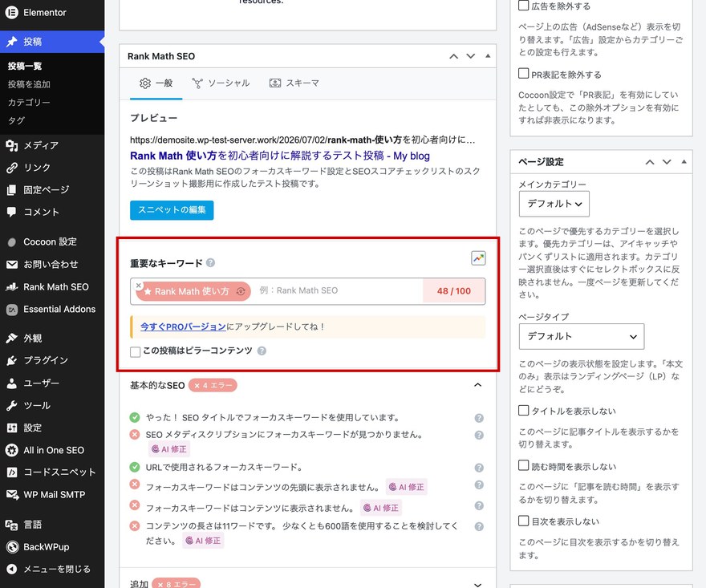Click the WP Mail SMTP icon
The width and height of the screenshot is (706, 588).
pyautogui.click(x=12, y=495)
